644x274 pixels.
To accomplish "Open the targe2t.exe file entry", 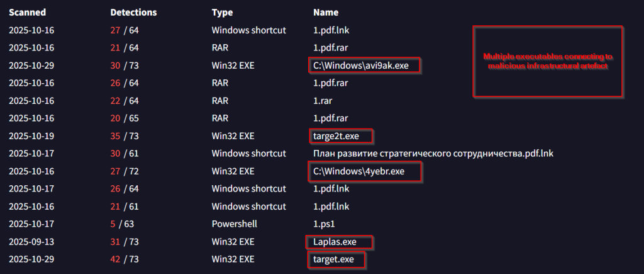I will tap(338, 135).
